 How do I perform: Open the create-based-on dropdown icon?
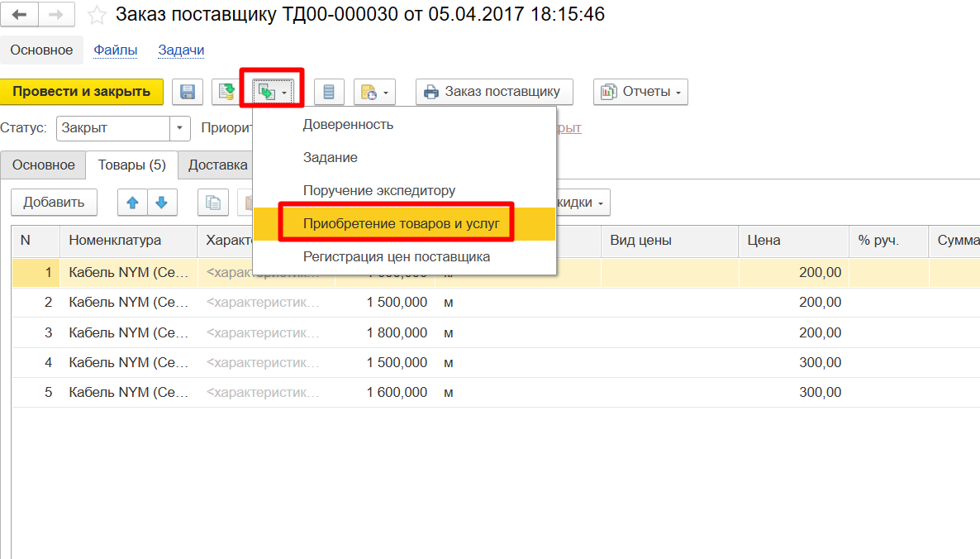[273, 92]
